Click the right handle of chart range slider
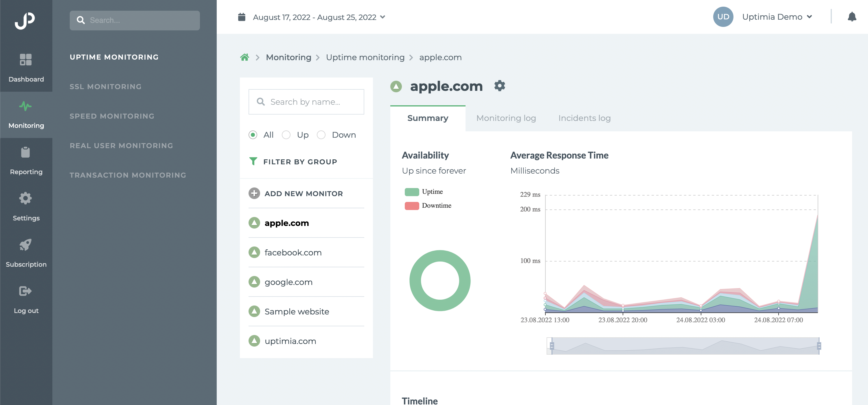Image resolution: width=868 pixels, height=405 pixels. (819, 346)
